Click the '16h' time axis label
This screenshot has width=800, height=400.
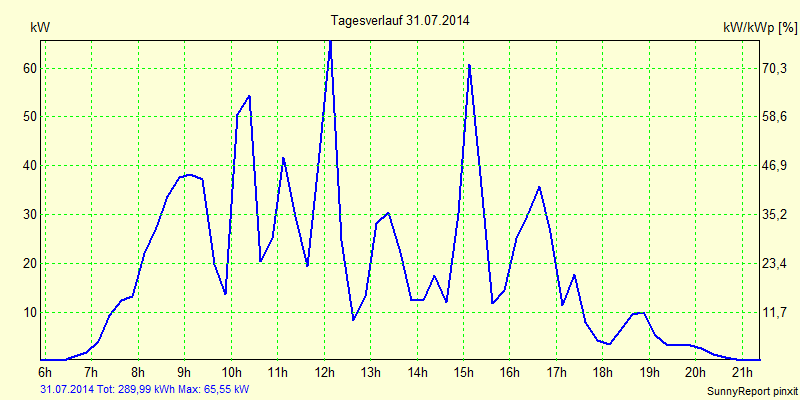(x=510, y=371)
